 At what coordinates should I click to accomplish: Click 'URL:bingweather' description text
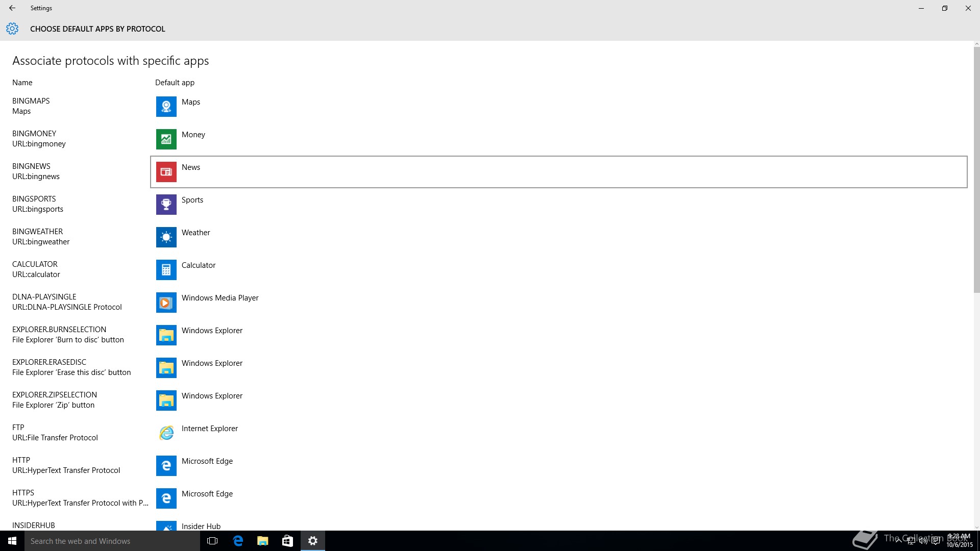coord(41,242)
